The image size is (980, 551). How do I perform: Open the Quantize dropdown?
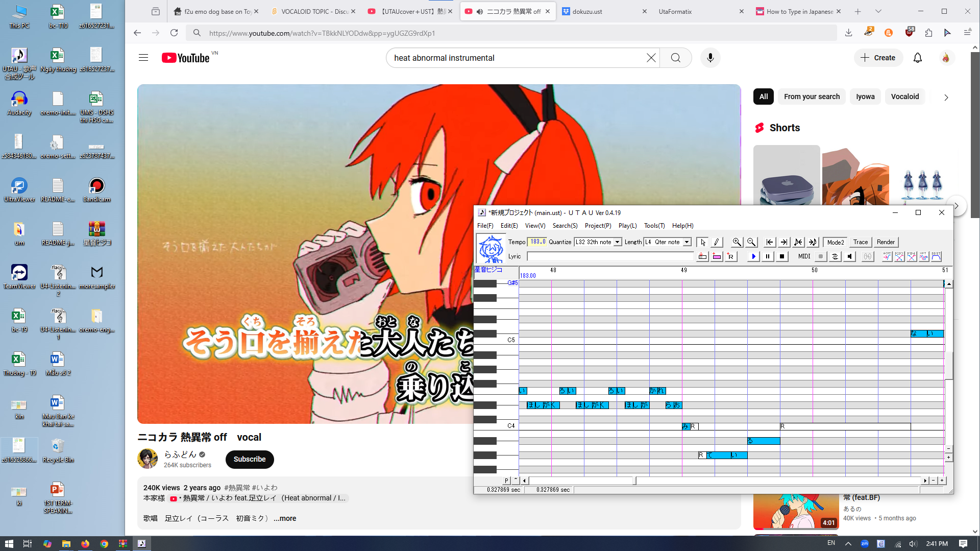coord(617,242)
